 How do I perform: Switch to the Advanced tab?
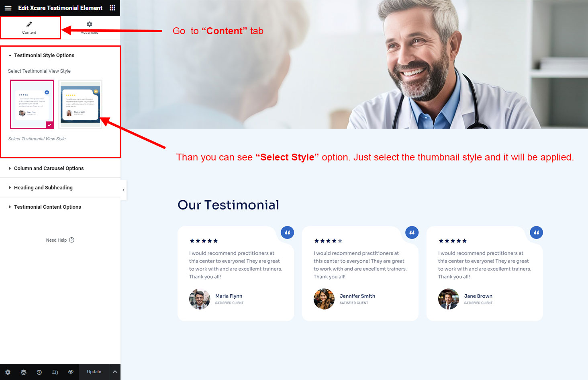point(90,27)
